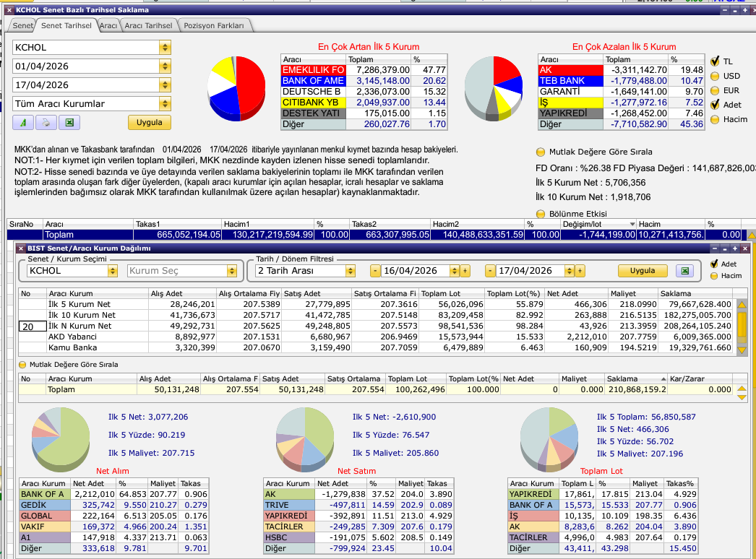Select TRIVE row in Net Satım table
This screenshot has width=756, height=559.
tap(358, 505)
